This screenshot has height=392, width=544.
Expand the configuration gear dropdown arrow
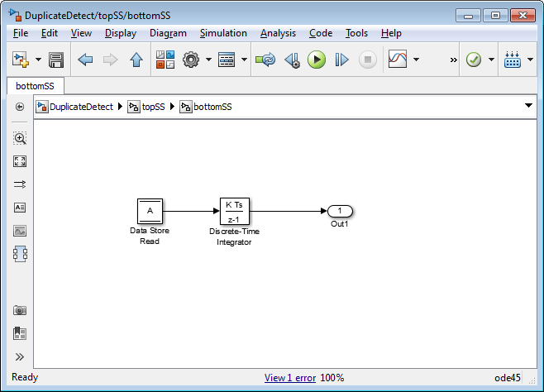coord(208,60)
